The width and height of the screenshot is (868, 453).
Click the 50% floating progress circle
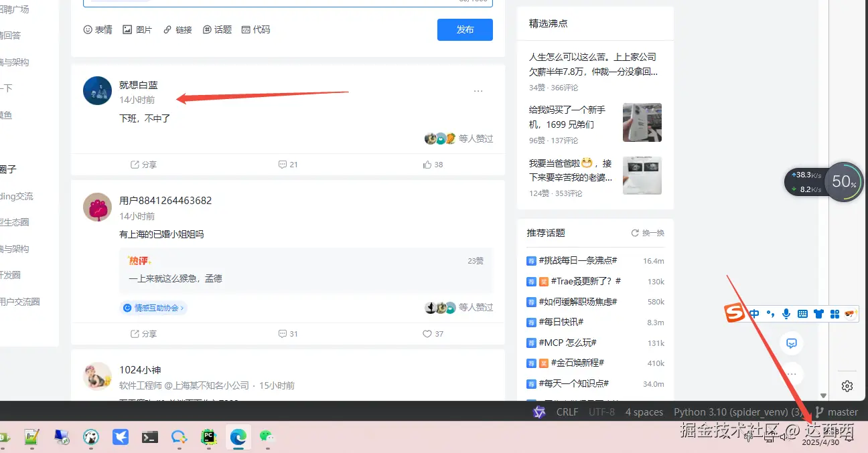coord(844,181)
